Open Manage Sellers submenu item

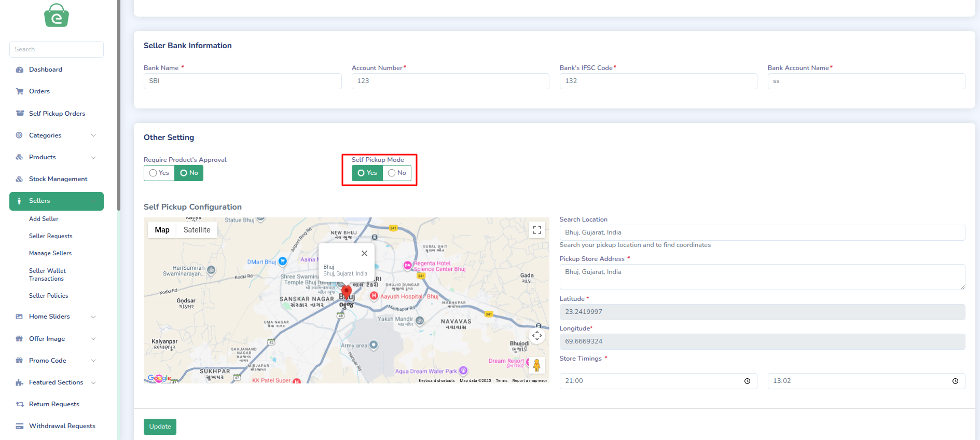click(x=50, y=253)
